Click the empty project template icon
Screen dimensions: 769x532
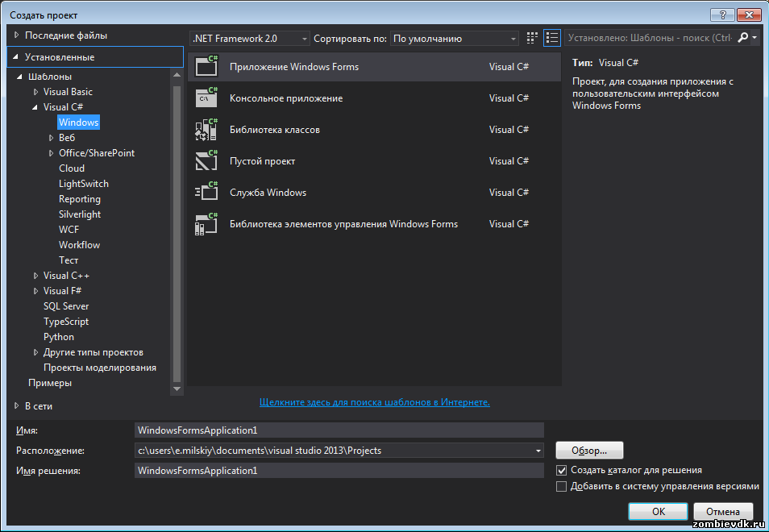(206, 161)
